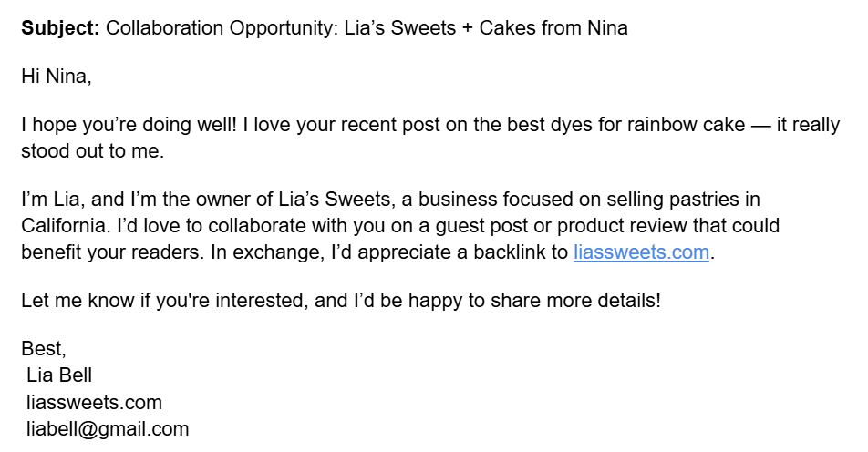The width and height of the screenshot is (868, 452).
Task: Click the "Hi Nina," greeting line
Action: 57,77
